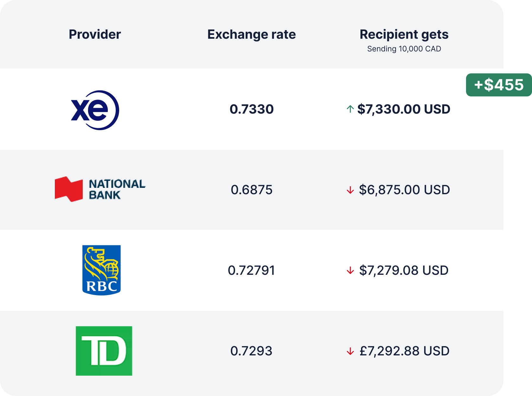Click the $7,330.00 USD amount
532x396 pixels.
tap(404, 109)
